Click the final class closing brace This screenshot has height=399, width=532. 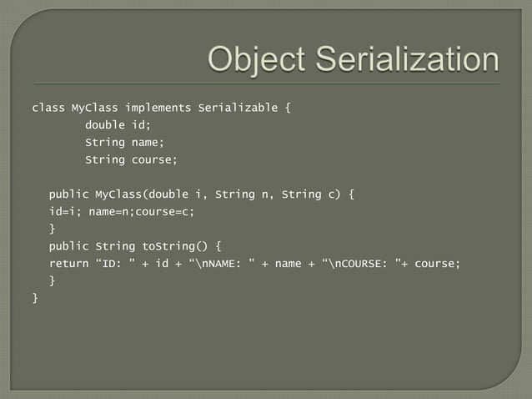tap(35, 298)
